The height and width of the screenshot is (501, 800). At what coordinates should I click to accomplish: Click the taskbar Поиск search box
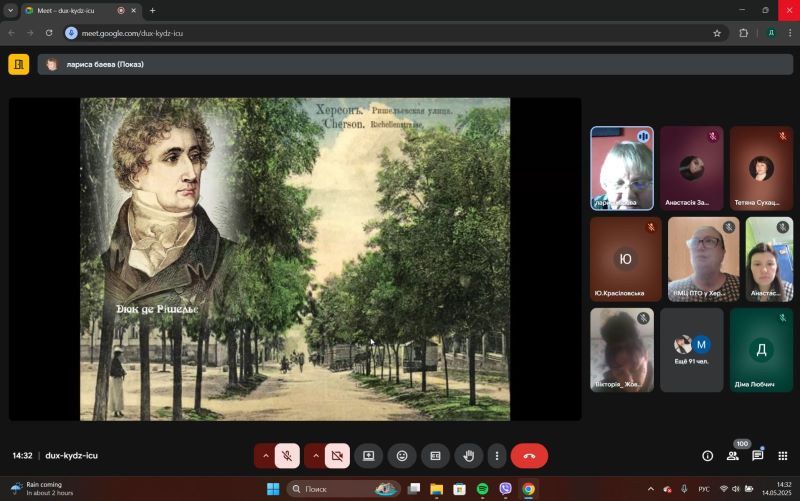coord(343,489)
